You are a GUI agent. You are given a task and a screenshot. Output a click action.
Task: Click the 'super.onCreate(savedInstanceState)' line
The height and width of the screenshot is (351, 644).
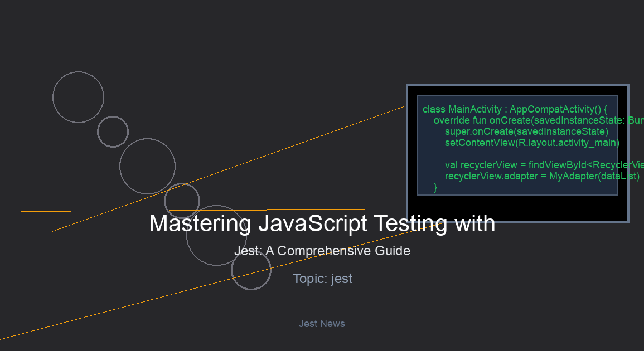pyautogui.click(x=526, y=131)
